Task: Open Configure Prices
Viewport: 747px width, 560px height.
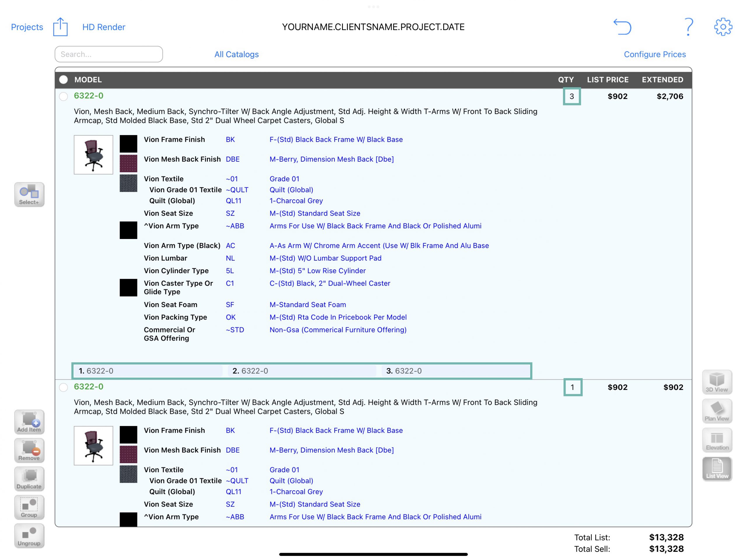Action: 655,54
